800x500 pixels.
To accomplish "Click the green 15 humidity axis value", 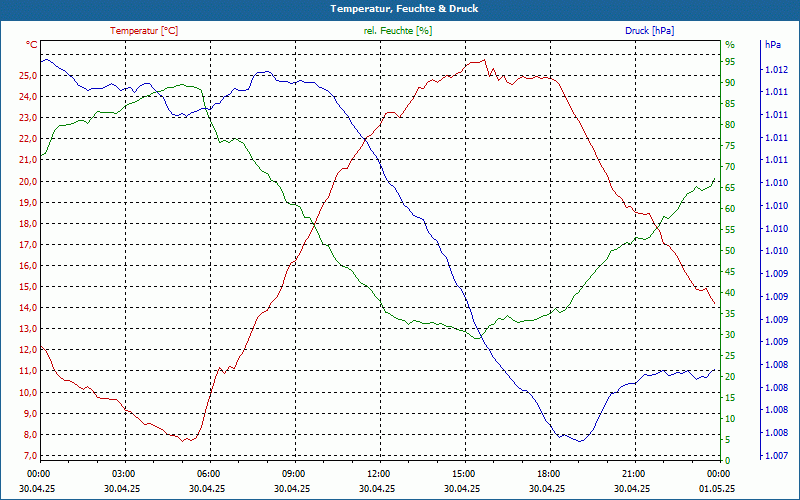I will (730, 398).
